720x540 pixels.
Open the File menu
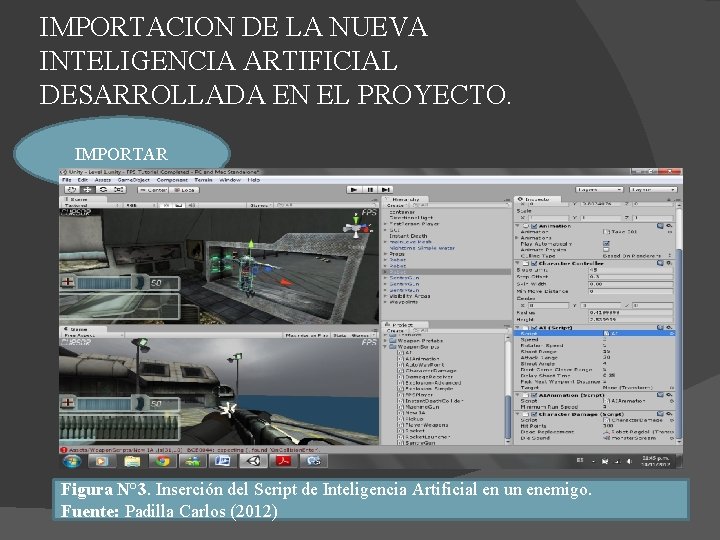click(x=67, y=180)
